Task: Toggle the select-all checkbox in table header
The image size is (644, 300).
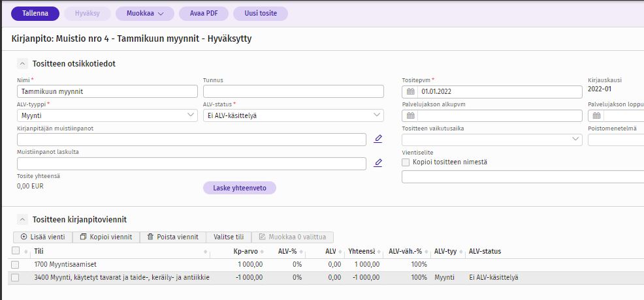Action: point(16,250)
